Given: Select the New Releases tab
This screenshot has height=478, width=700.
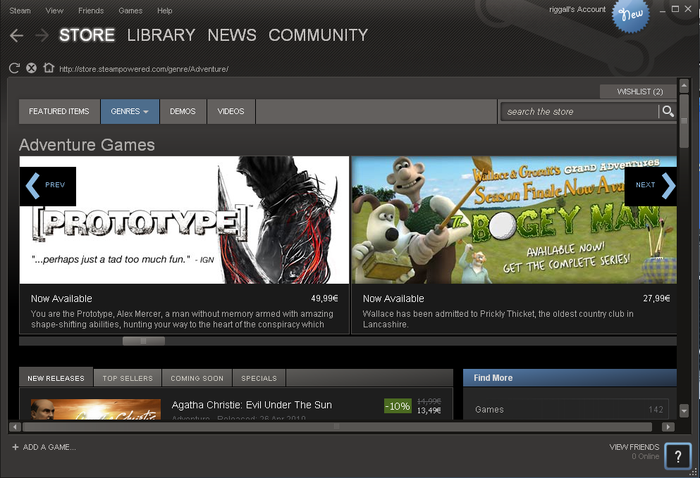Looking at the screenshot, I should pos(56,378).
